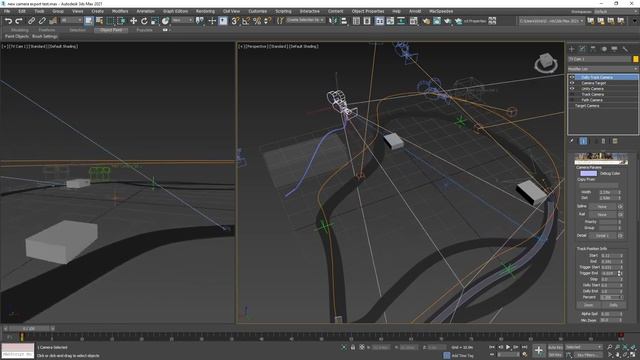Open the Create Selection Set dropdown
Screen dimensions: 640x360
coord(305,20)
